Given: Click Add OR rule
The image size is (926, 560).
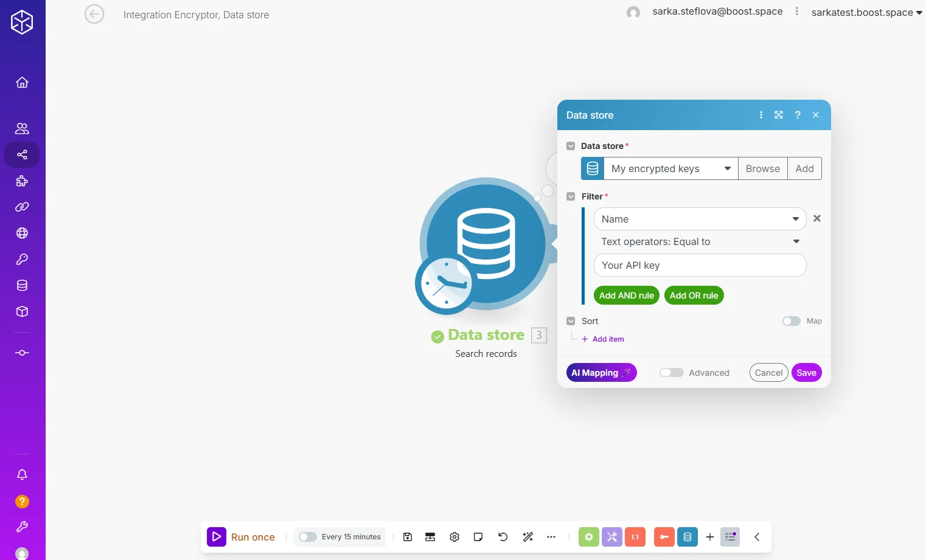Looking at the screenshot, I should [694, 296].
